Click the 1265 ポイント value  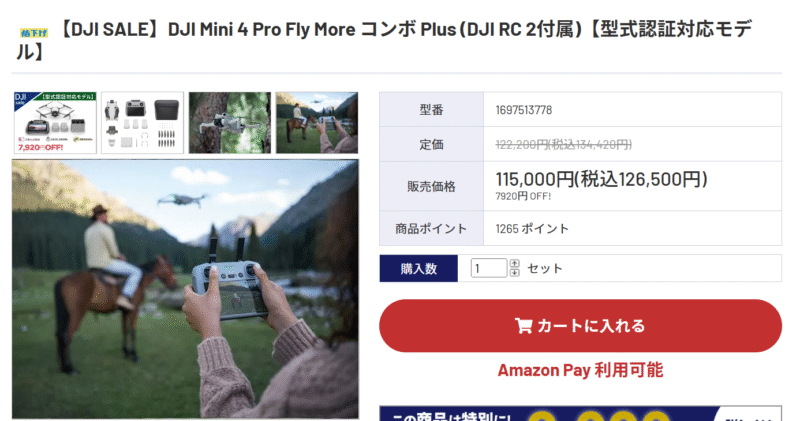click(532, 229)
